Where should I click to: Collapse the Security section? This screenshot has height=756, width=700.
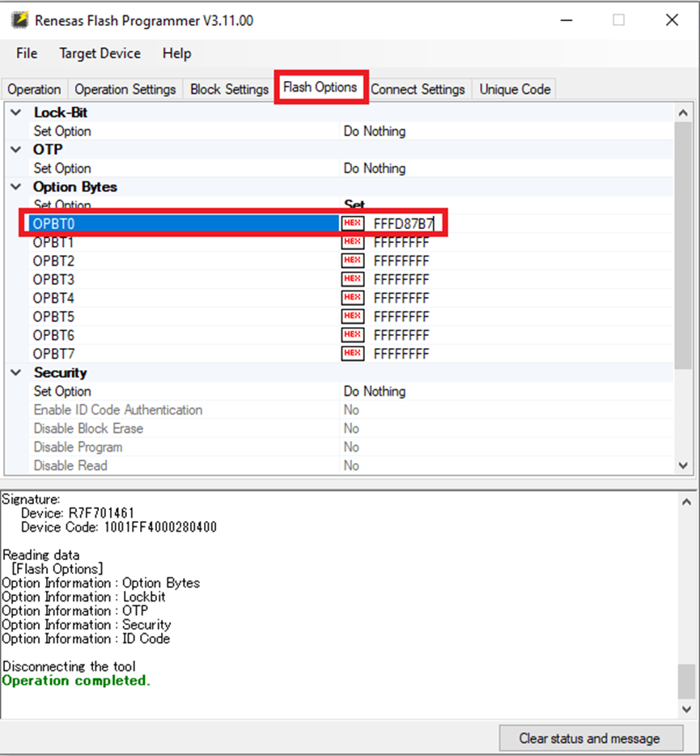tap(16, 372)
